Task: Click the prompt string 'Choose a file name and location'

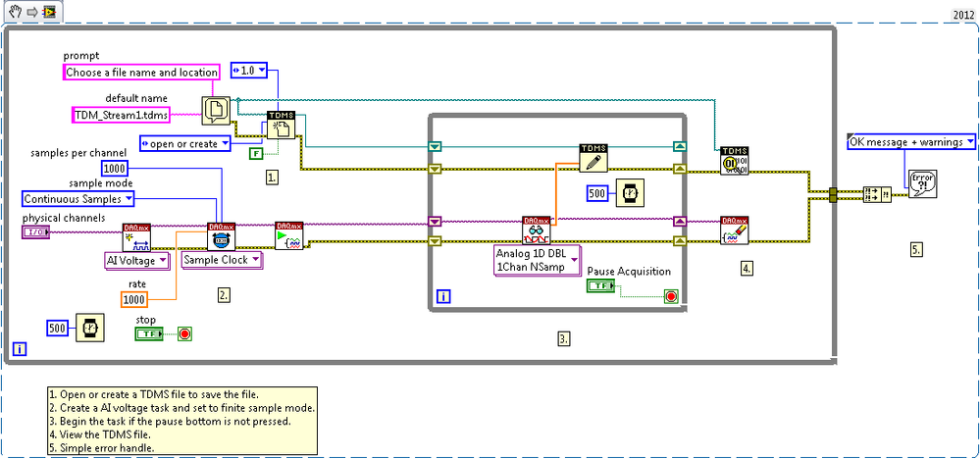Action: 142,72
